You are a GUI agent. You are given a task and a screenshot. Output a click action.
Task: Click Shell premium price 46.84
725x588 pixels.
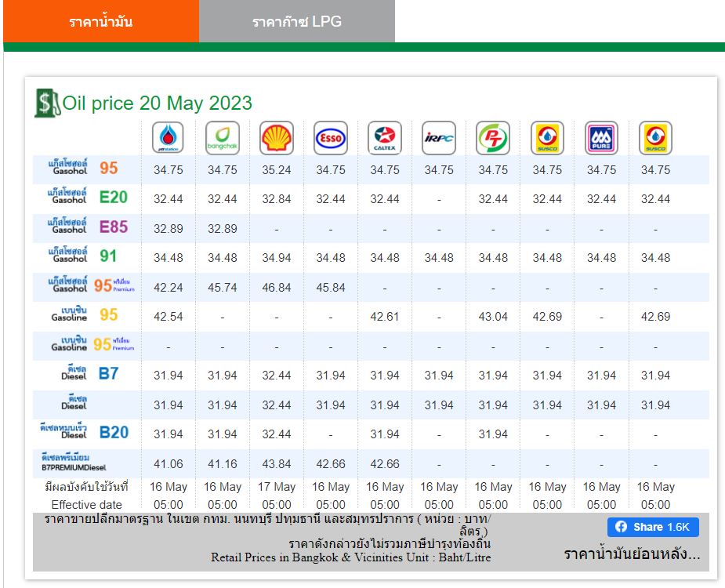(x=277, y=287)
